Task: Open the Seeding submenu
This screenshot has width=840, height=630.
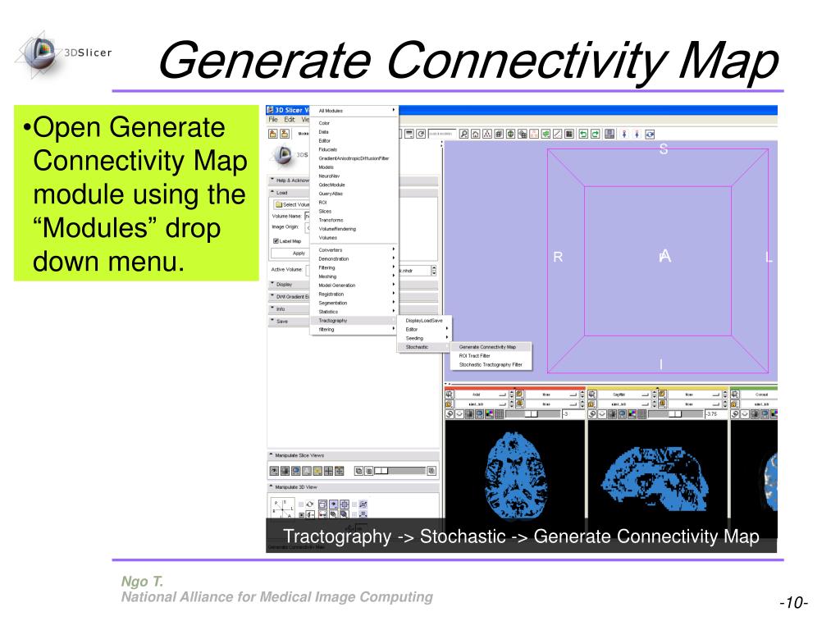Action: point(424,338)
